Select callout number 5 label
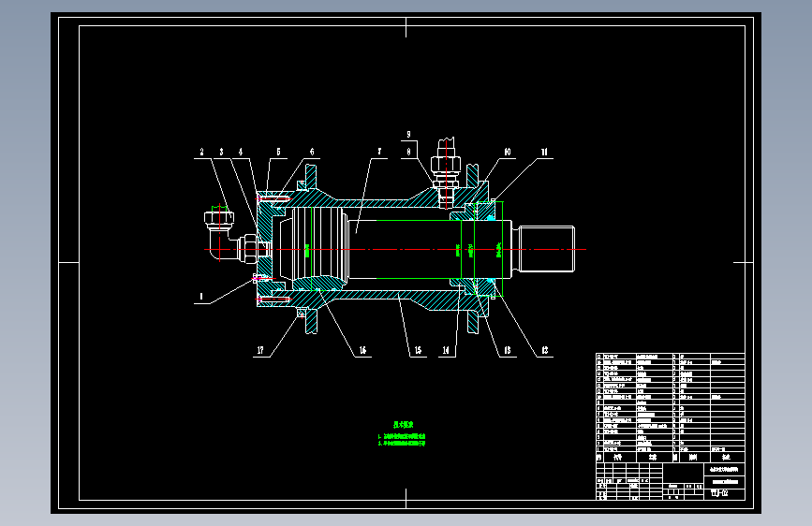 (x=278, y=152)
